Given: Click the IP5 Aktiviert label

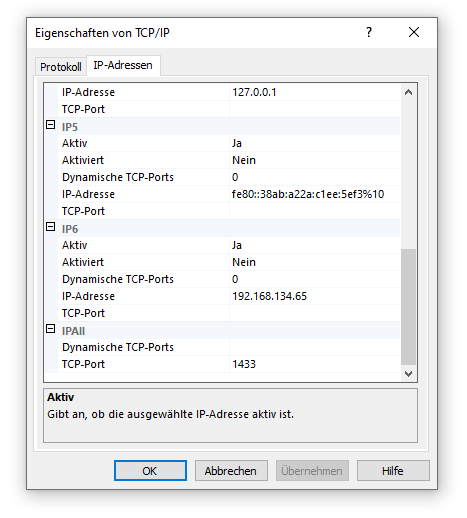Looking at the screenshot, I should (x=83, y=160).
